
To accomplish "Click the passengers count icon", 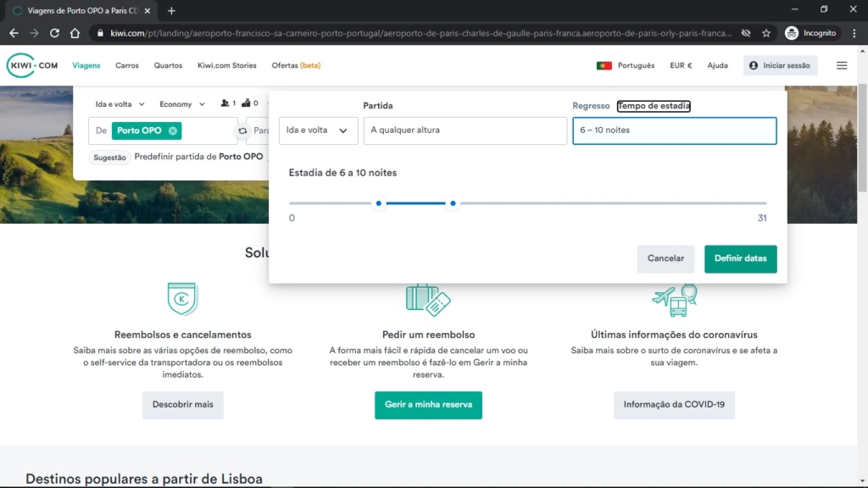I will coord(225,103).
